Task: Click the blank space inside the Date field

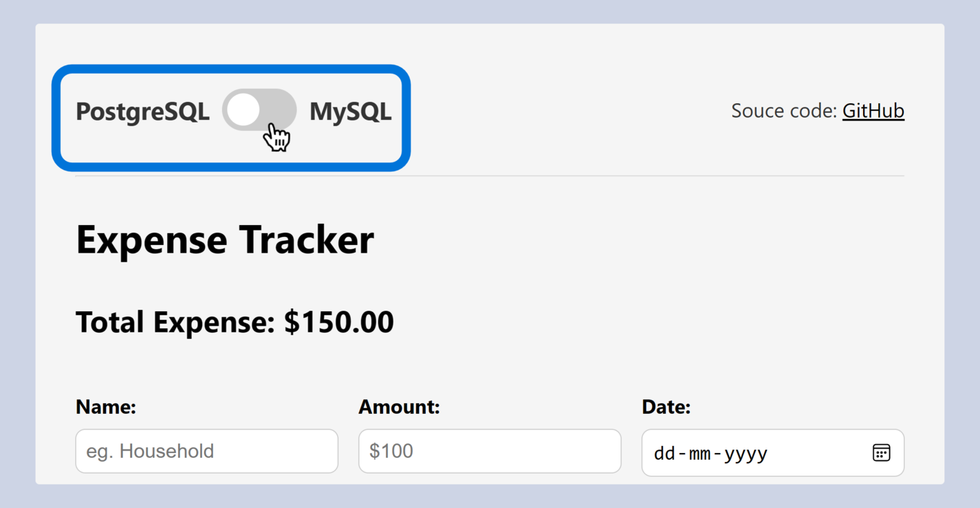Action: (x=818, y=452)
